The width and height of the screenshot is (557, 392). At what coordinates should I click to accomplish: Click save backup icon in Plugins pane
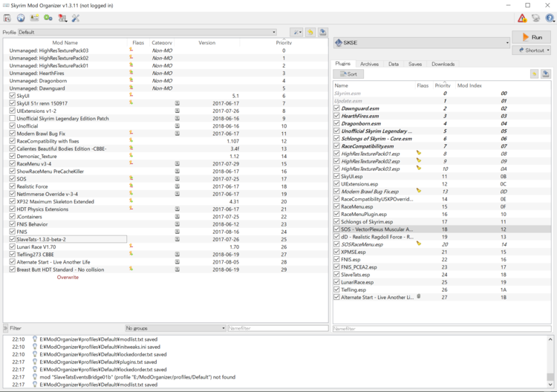[546, 73]
